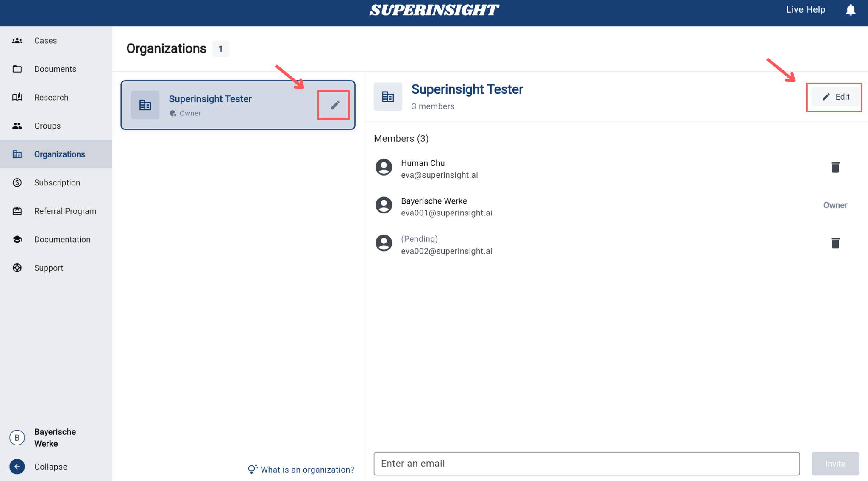Click Superinsight Tester title in detail header
868x481 pixels.
click(x=467, y=89)
